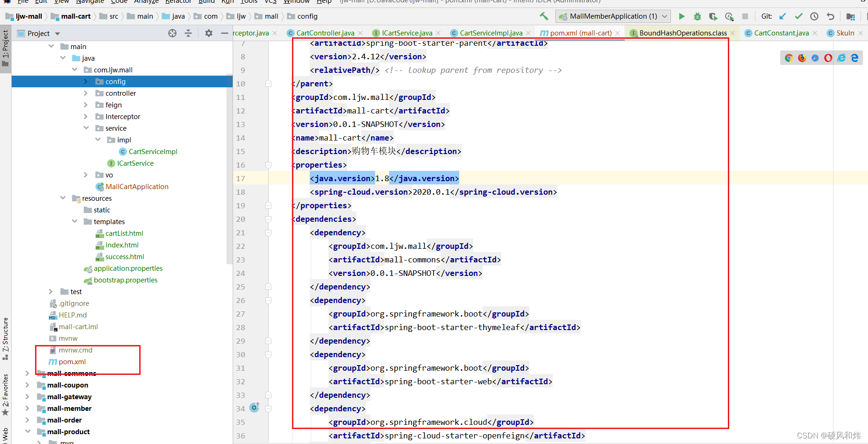Run MallMemberApplication with the green play icon
Image resolution: width=868 pixels, height=444 pixels.
pyautogui.click(x=682, y=16)
